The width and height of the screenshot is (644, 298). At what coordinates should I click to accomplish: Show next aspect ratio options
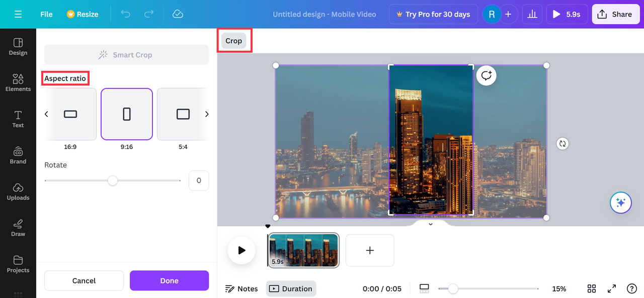tap(207, 114)
